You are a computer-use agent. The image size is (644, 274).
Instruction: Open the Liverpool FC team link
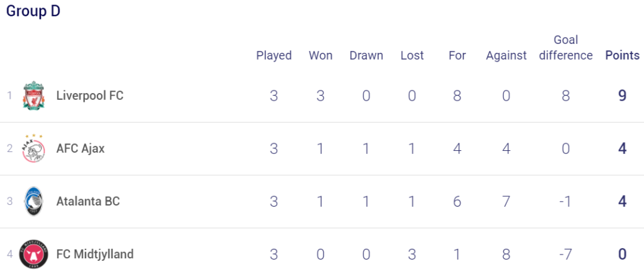[x=90, y=96]
